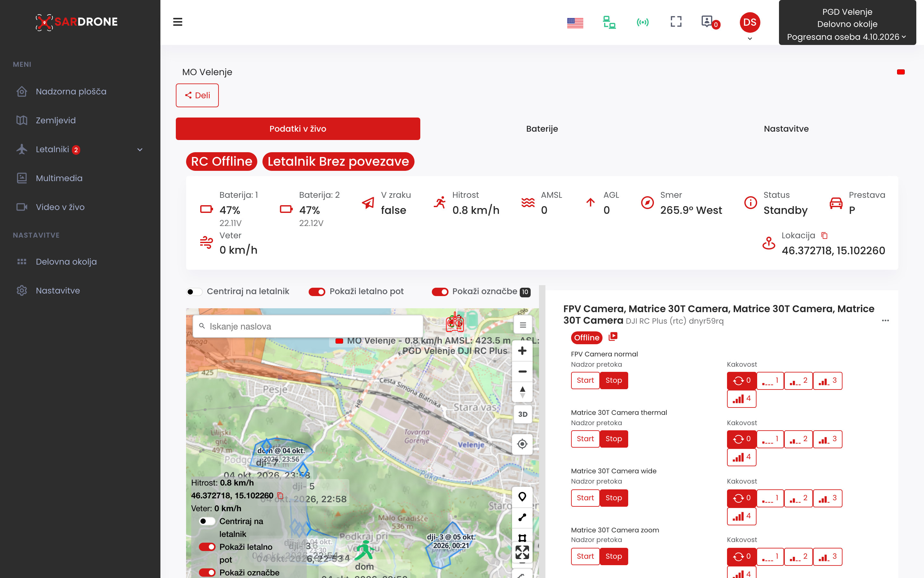Expand the map to fullscreen
924x578 pixels.
(522, 552)
